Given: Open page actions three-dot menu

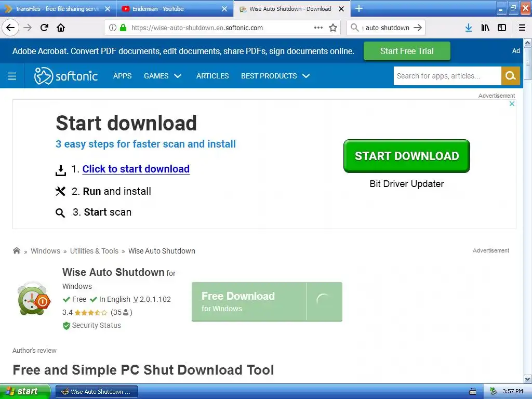Looking at the screenshot, I should point(318,28).
